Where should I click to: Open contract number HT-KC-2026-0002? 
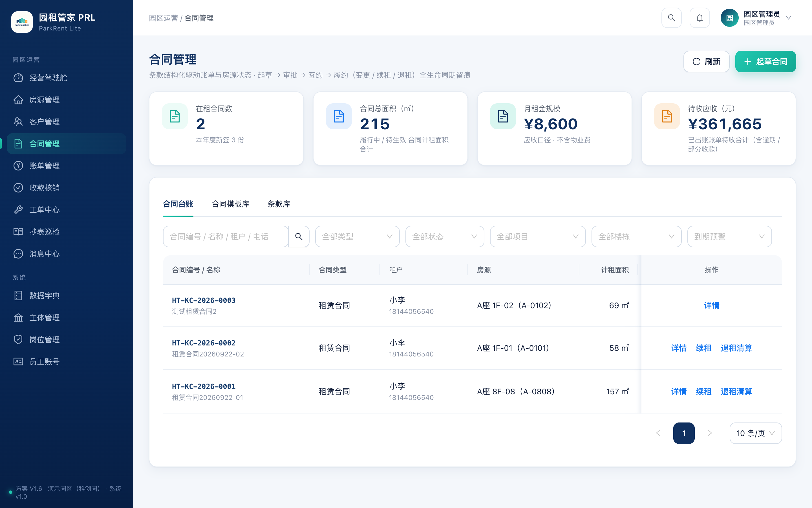tap(204, 343)
